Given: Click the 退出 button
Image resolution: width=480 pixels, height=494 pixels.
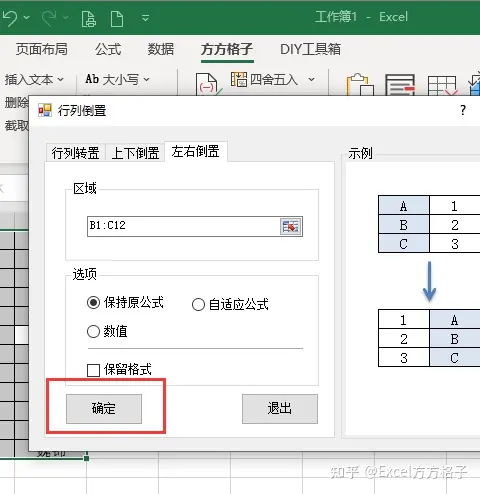Looking at the screenshot, I should 280,409.
